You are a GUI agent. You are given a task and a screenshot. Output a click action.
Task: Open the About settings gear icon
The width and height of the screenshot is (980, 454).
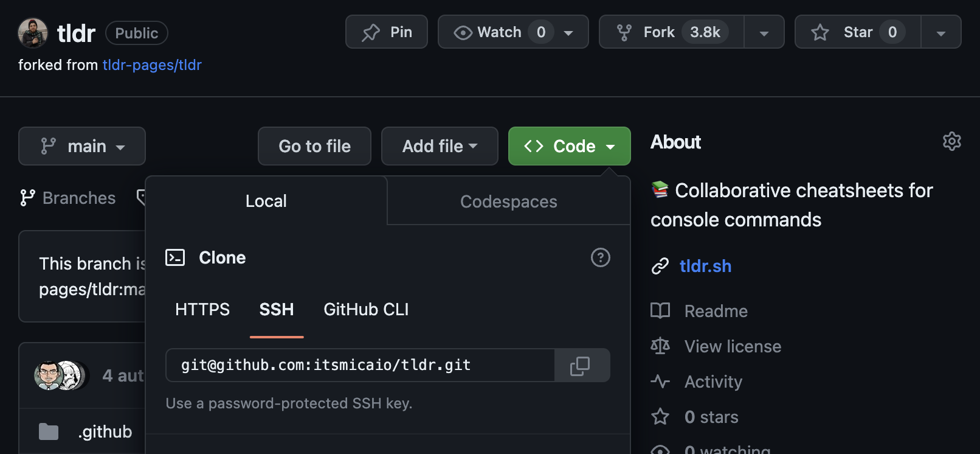(951, 141)
